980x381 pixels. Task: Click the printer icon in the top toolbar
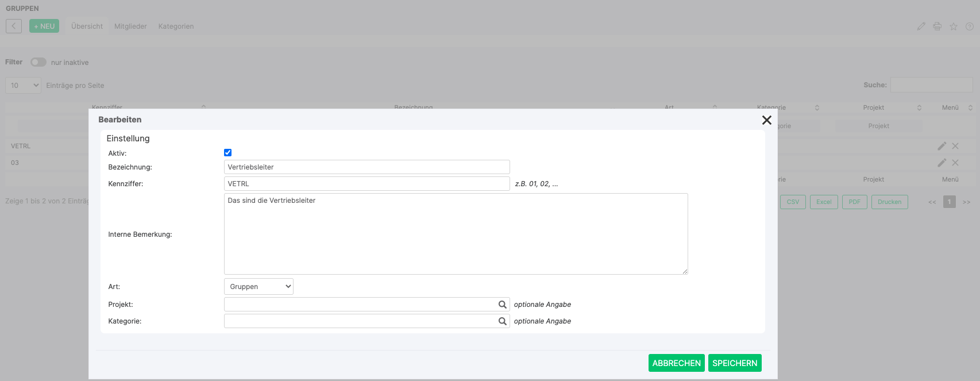[937, 26]
